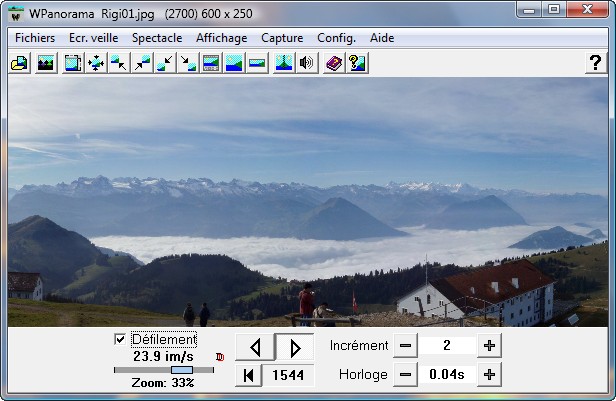The image size is (616, 401).
Task: Toggle sound with the speaker icon
Action: pos(307,63)
